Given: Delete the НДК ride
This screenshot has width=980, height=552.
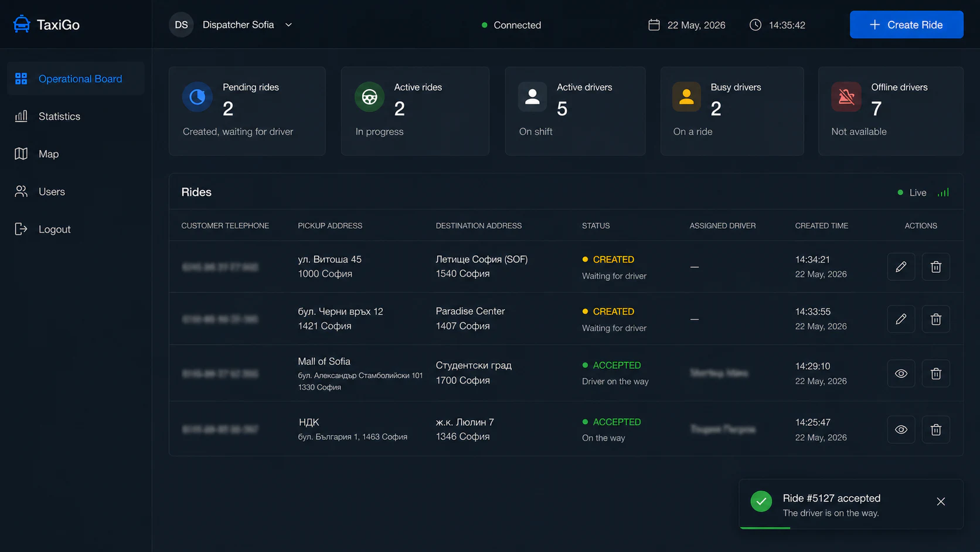Looking at the screenshot, I should click(936, 430).
